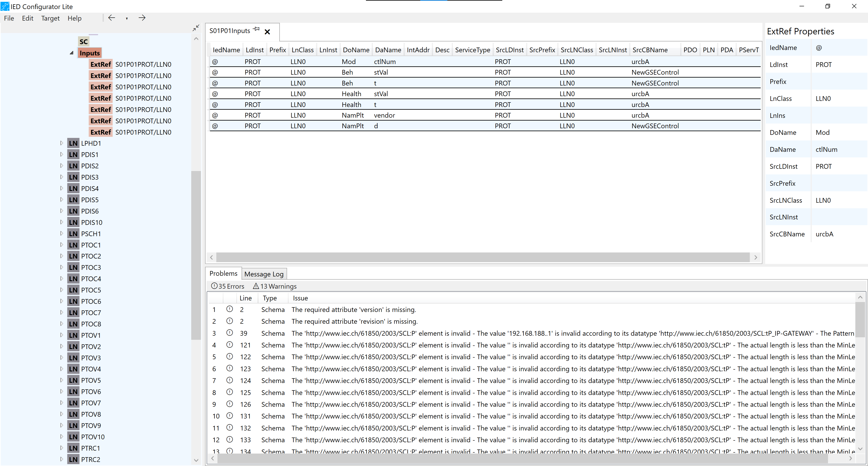Toggle the 35 Errors filter
Image resolution: width=868 pixels, height=466 pixels.
[x=228, y=286]
